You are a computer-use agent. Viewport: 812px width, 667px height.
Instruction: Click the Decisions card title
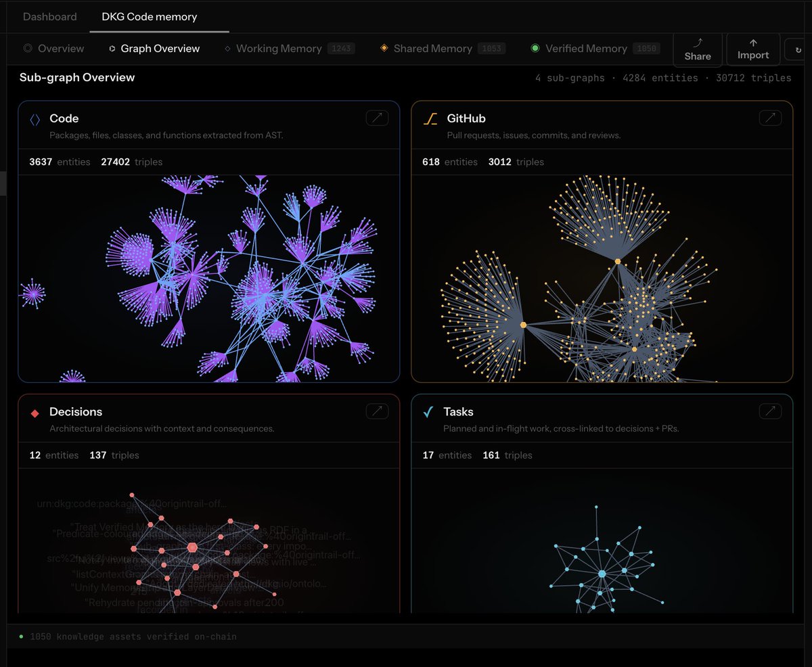[x=76, y=412]
